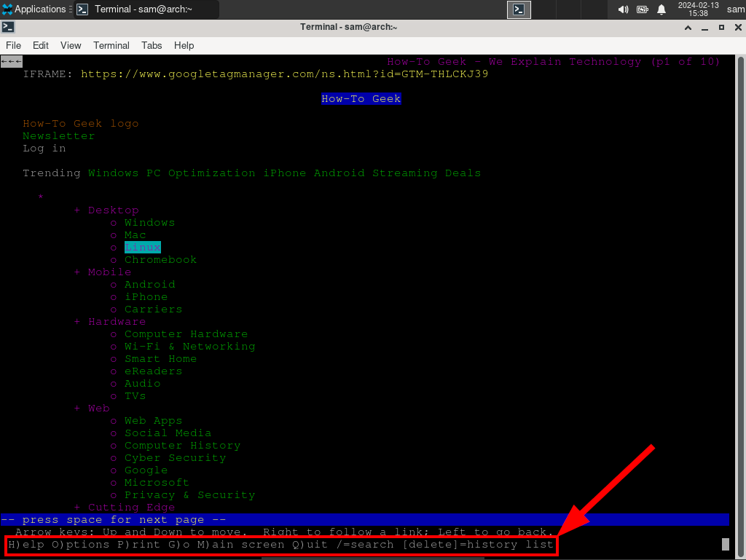Screen dimensions: 746x560
Task: Click the highlighted Linux link
Action: (143, 247)
